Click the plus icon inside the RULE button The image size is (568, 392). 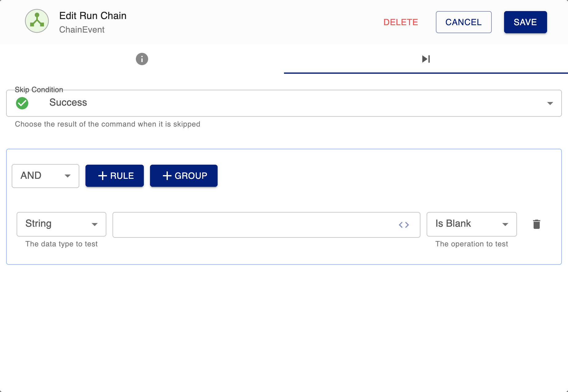pyautogui.click(x=103, y=176)
